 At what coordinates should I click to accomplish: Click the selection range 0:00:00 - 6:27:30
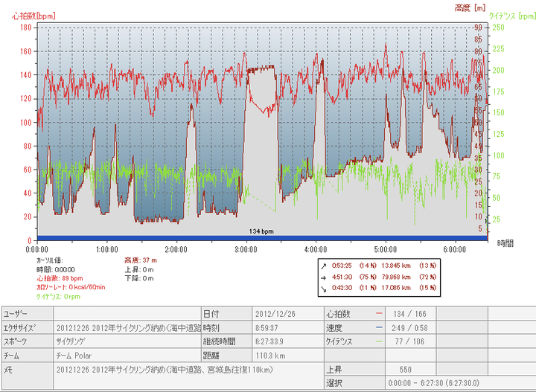[434, 383]
